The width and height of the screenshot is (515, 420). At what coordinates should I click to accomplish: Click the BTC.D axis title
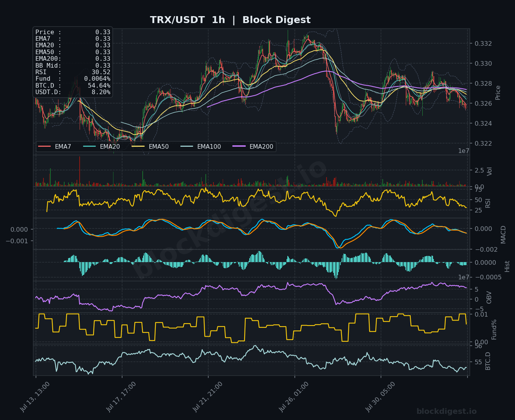[488, 361]
